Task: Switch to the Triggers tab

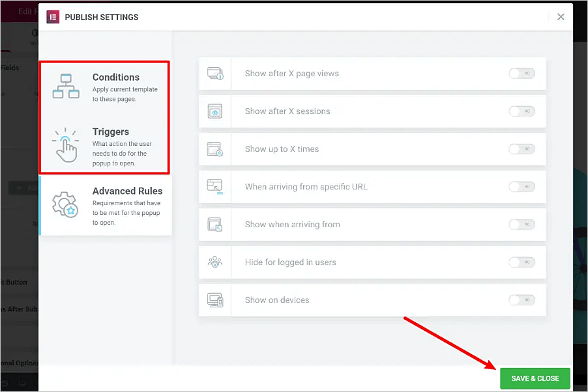Action: (x=111, y=132)
